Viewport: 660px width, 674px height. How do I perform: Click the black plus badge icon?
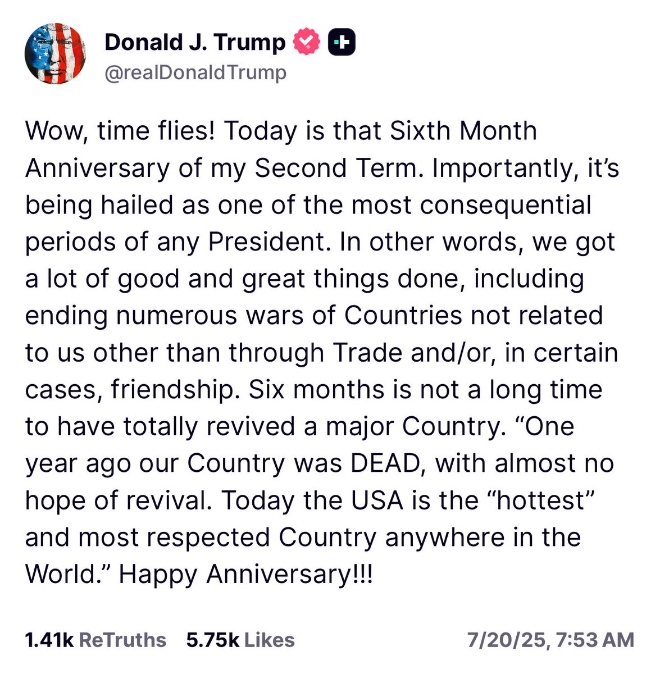[341, 42]
